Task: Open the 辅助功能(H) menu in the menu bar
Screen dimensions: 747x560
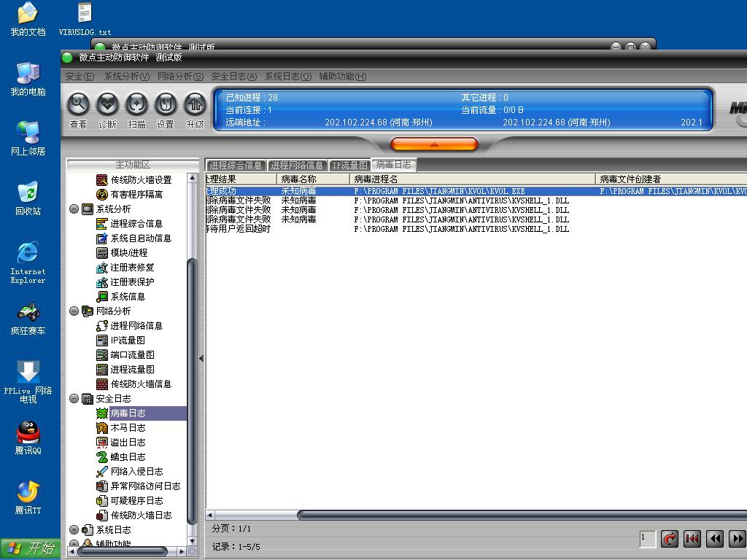Action: click(x=343, y=77)
